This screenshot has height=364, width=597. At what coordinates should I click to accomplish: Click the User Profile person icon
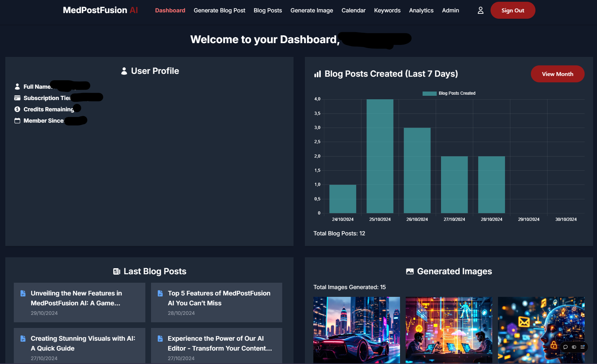[x=124, y=71]
